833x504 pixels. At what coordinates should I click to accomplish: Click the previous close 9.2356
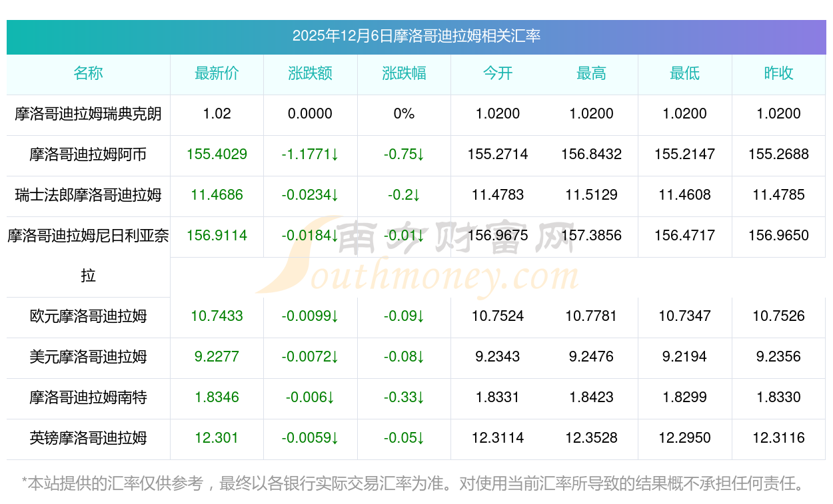779,357
